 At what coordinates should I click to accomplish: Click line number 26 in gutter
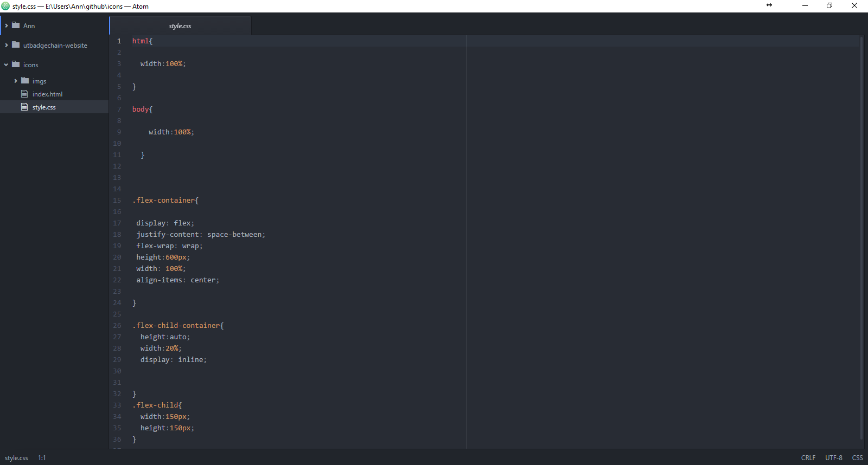pos(117,326)
